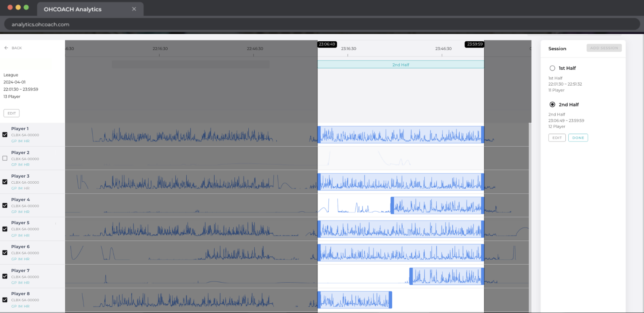644x313 pixels.
Task: Select the 2nd Half session radio button
Action: pos(552,105)
